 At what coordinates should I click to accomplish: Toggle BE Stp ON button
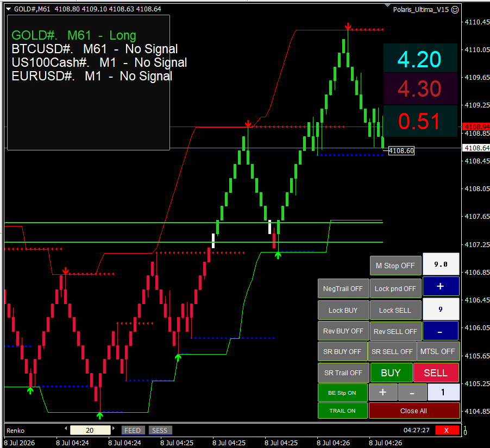coord(342,393)
